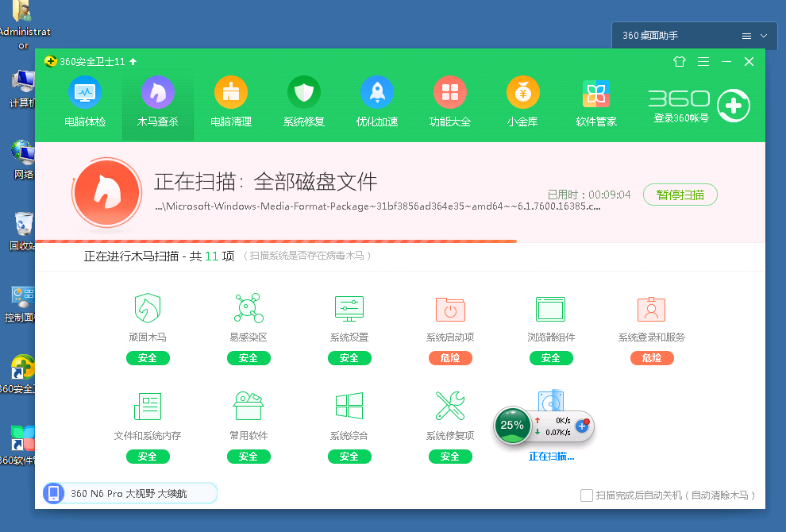Image resolution: width=786 pixels, height=532 pixels.
Task: Open 功能大全 grid icon
Action: click(449, 94)
